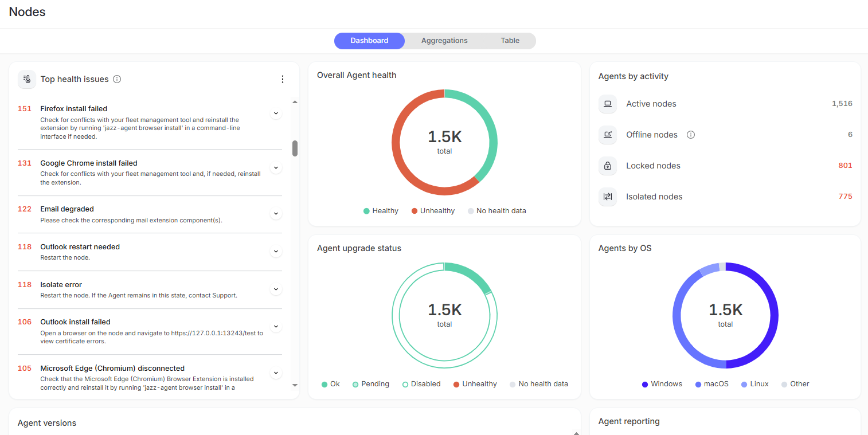Image resolution: width=868 pixels, height=435 pixels.
Task: Expand the Firefox install failed issue
Action: [x=276, y=113]
